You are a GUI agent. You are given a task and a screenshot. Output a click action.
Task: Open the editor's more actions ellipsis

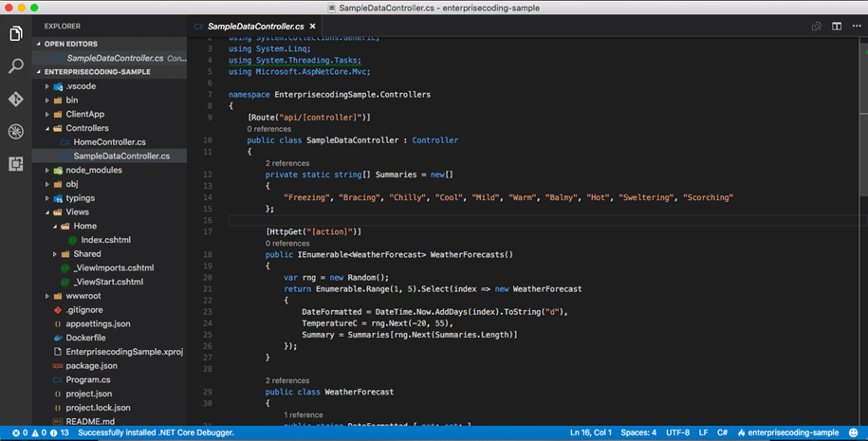[x=857, y=26]
